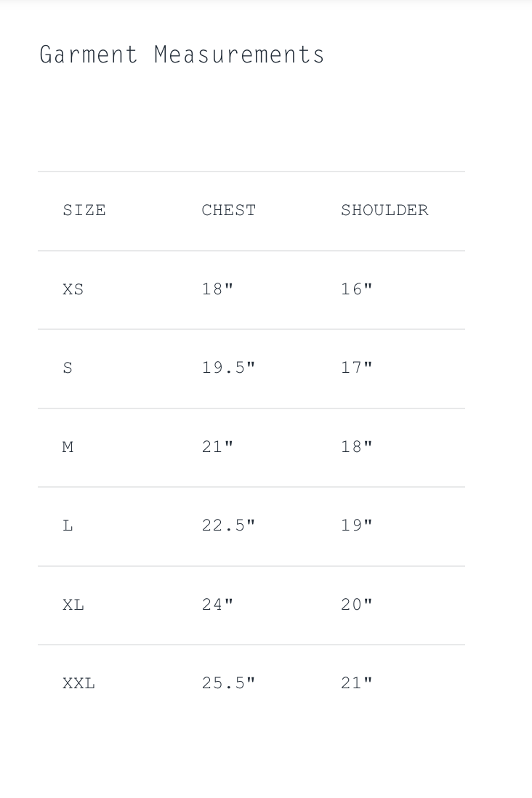Click the CHEST column header
The height and width of the screenshot is (798, 532).
click(229, 210)
